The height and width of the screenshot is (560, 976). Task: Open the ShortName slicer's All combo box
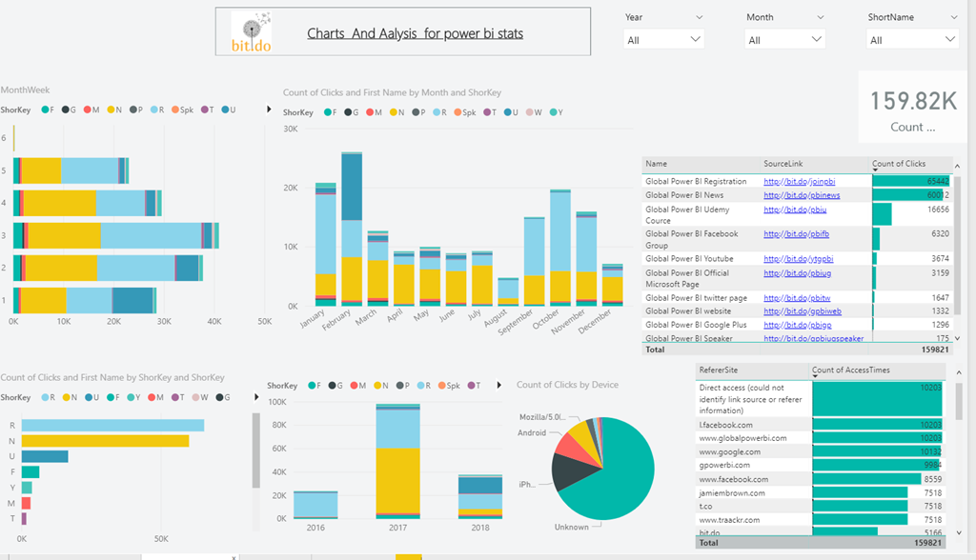click(x=911, y=40)
